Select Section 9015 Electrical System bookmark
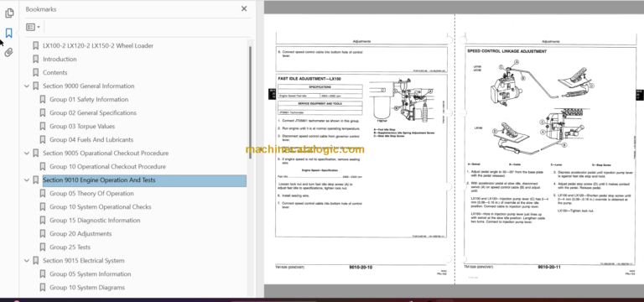The image size is (644, 302). pyautogui.click(x=83, y=261)
